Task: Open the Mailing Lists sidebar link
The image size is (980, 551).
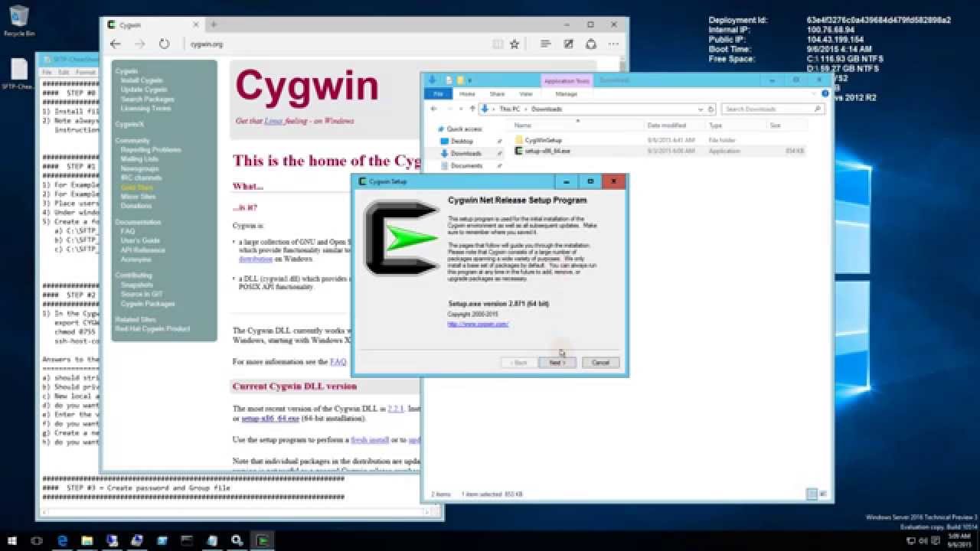Action: (x=138, y=159)
